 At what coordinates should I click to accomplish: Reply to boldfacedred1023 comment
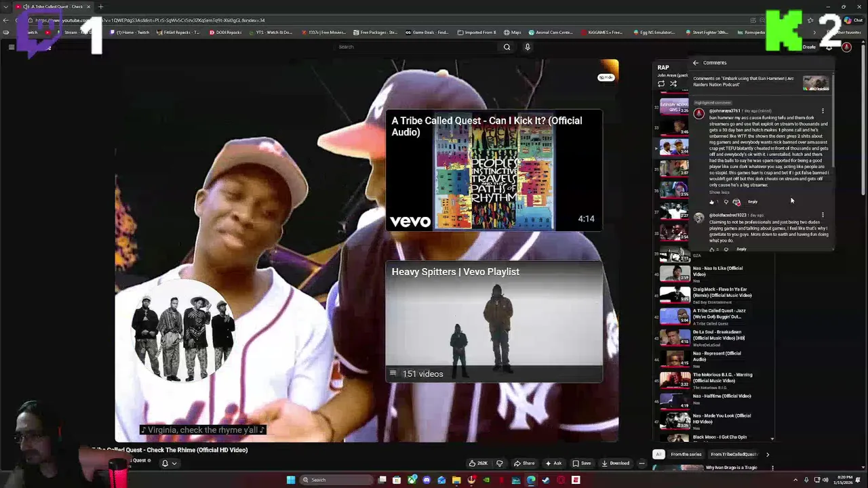tap(741, 249)
